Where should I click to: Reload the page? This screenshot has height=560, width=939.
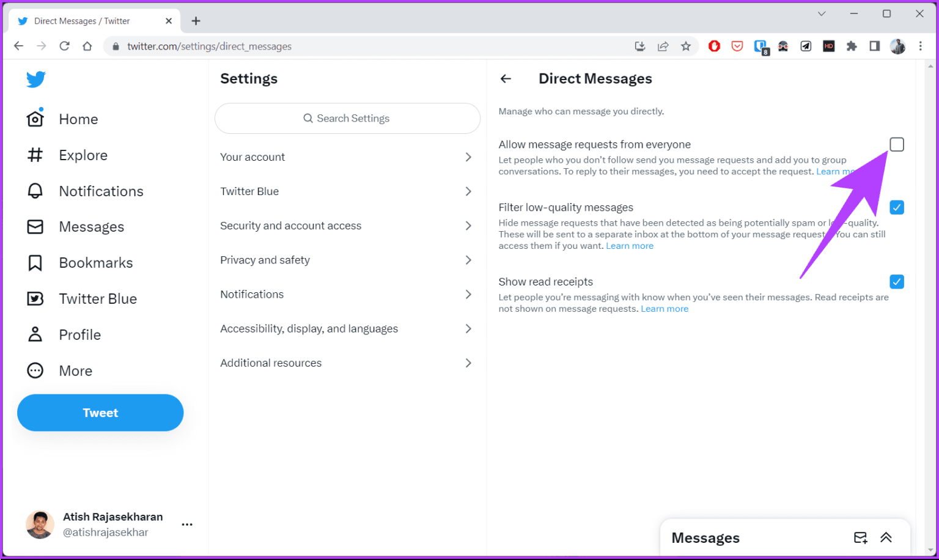pos(64,46)
